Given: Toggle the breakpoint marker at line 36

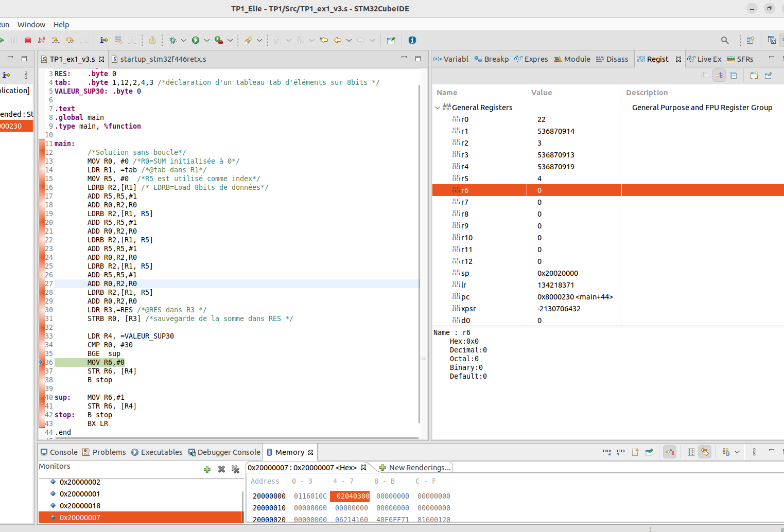Looking at the screenshot, I should click(x=41, y=362).
